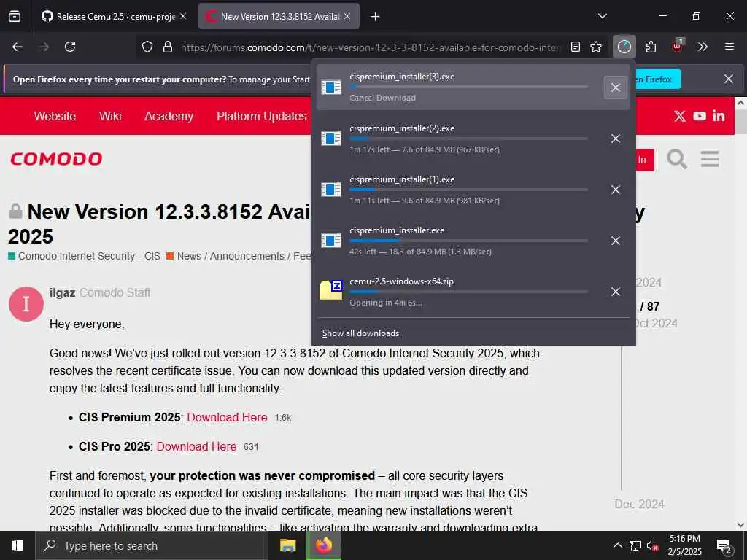The image size is (747, 560).
Task: Open the Firefox hamburger application menu
Action: point(729,47)
